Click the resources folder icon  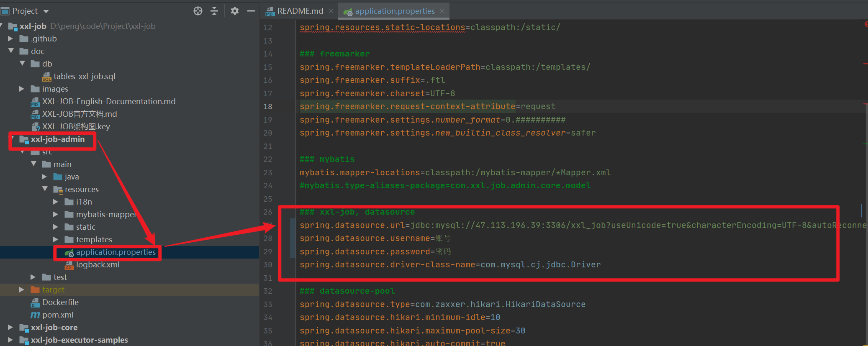click(58, 190)
